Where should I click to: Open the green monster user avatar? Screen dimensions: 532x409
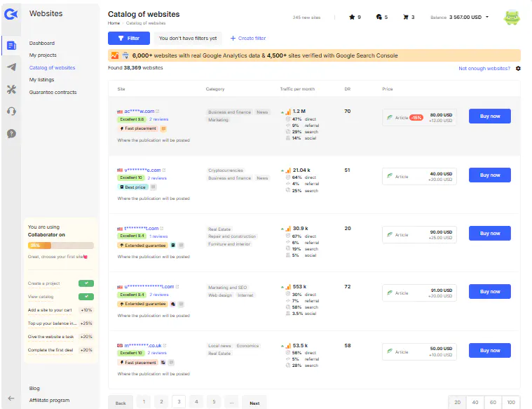[x=512, y=18]
